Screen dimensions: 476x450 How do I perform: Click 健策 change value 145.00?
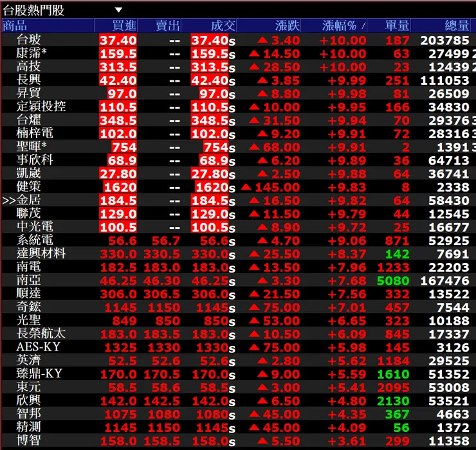(277, 187)
